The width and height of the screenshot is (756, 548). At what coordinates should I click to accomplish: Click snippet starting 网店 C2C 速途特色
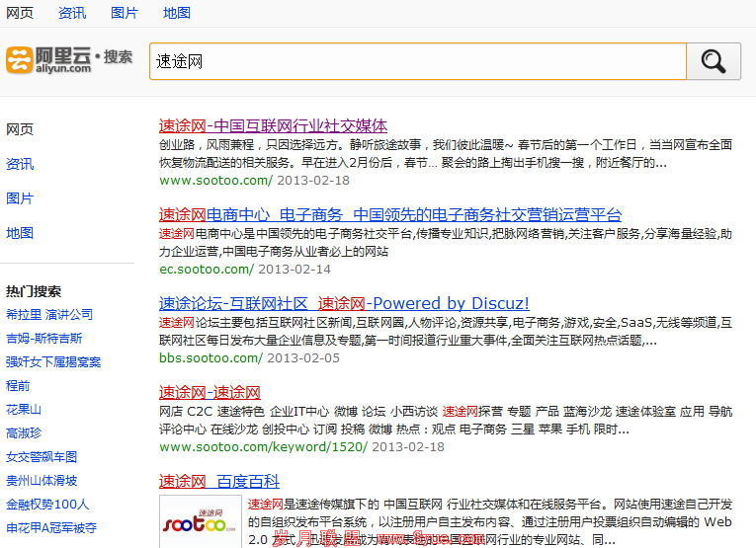(446, 420)
